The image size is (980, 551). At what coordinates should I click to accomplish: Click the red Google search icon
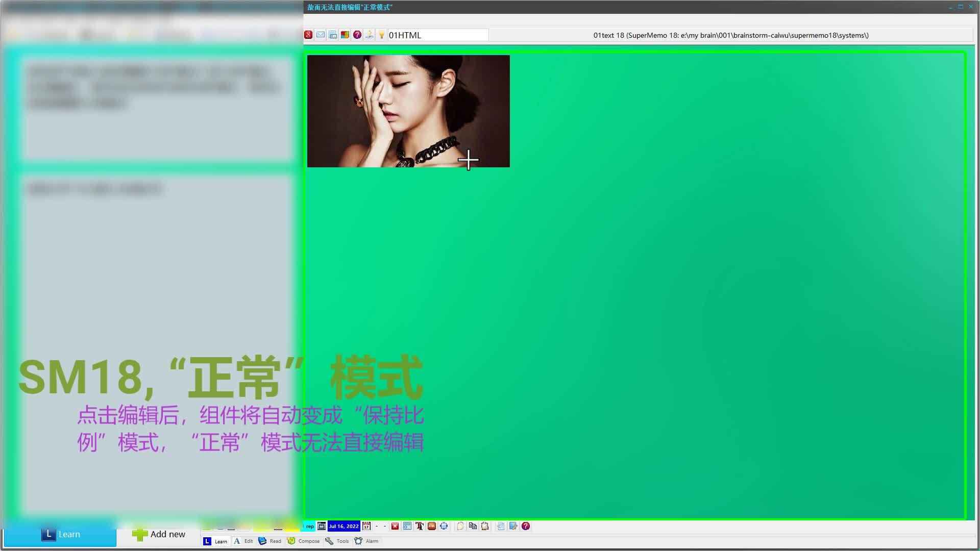click(308, 35)
